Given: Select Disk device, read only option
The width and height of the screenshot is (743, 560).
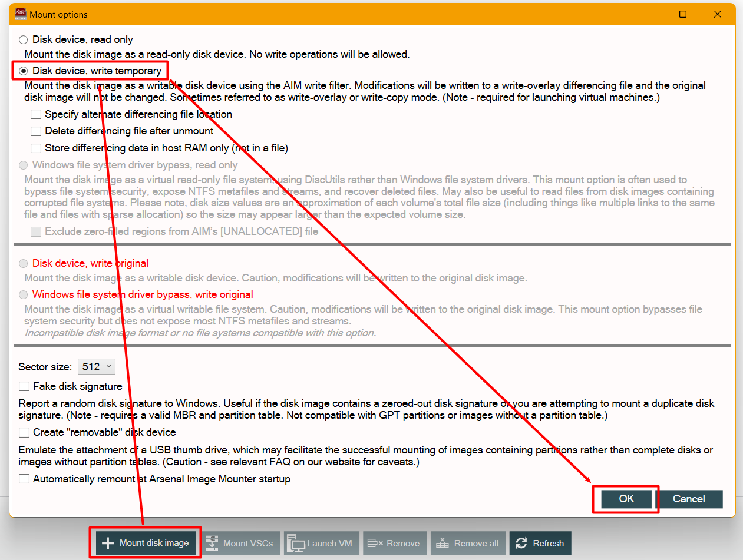Looking at the screenshot, I should [x=24, y=40].
